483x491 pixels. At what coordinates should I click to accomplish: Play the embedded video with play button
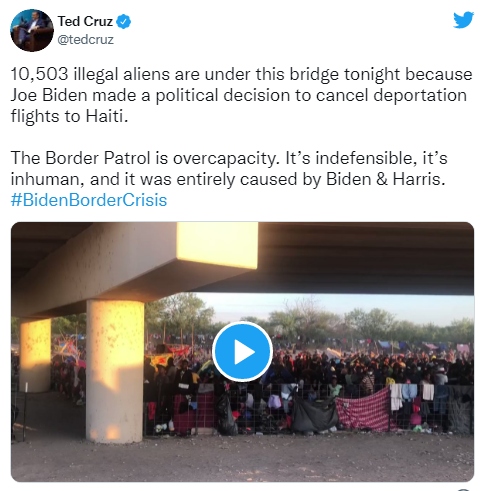point(242,351)
